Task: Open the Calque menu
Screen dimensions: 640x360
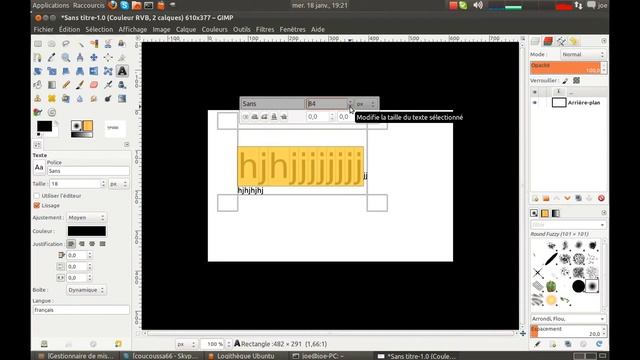Action: click(x=186, y=29)
